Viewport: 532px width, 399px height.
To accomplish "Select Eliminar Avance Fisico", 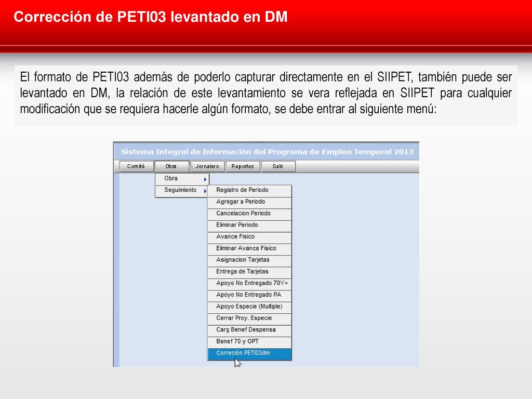I will pyautogui.click(x=249, y=248).
